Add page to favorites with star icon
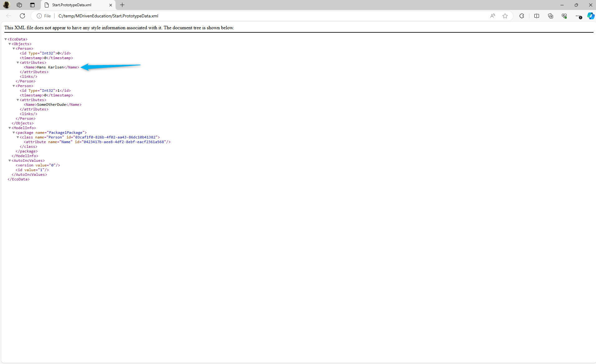Image resolution: width=596 pixels, height=364 pixels. click(x=505, y=16)
